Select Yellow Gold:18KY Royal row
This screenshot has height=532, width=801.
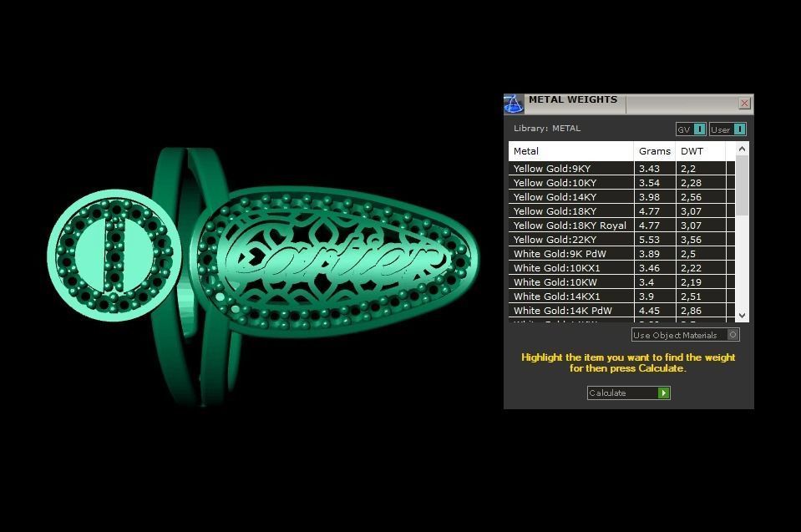(621, 225)
